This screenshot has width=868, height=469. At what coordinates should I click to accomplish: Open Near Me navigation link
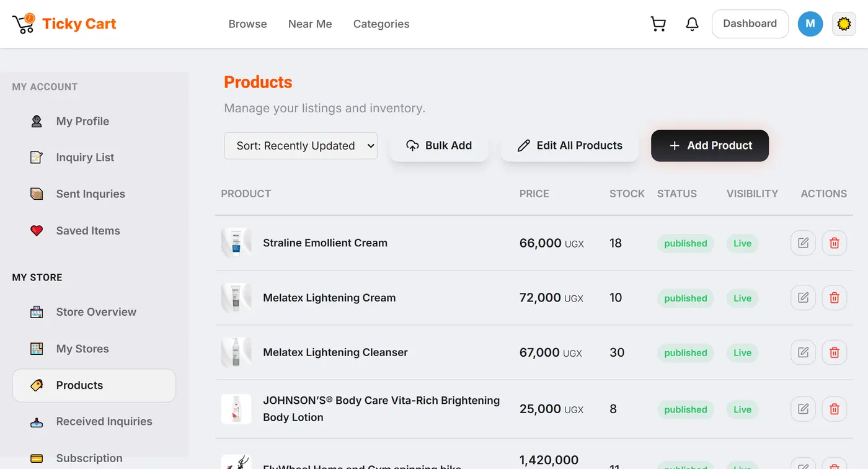[x=310, y=24]
